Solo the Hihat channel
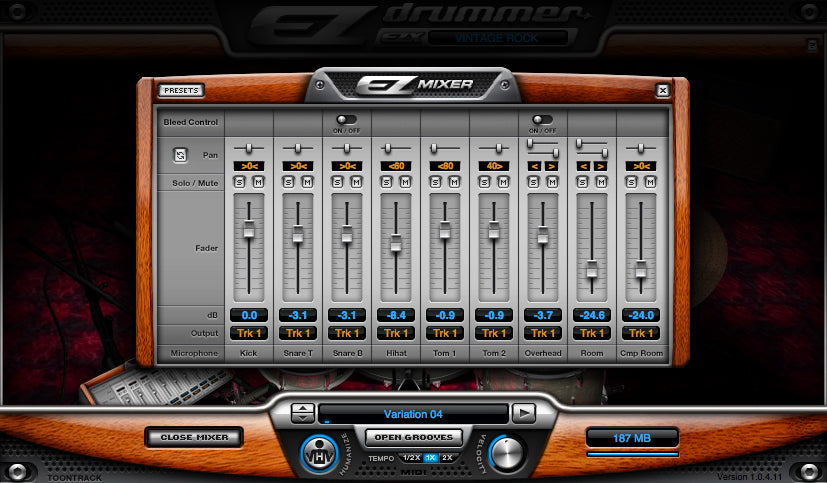The width and height of the screenshot is (827, 483). click(387, 182)
